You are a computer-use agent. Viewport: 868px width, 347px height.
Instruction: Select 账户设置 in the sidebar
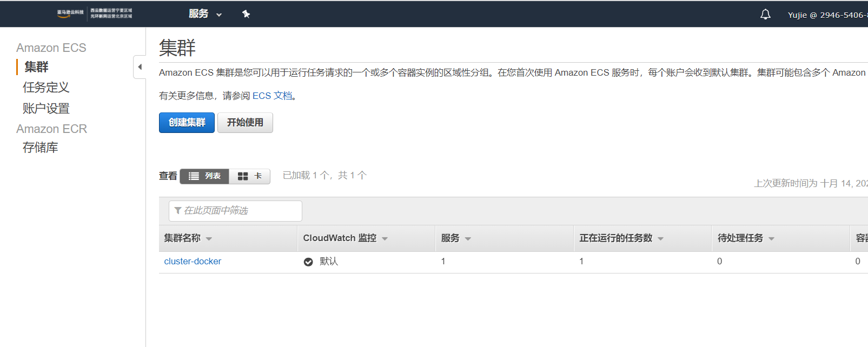pyautogui.click(x=46, y=109)
